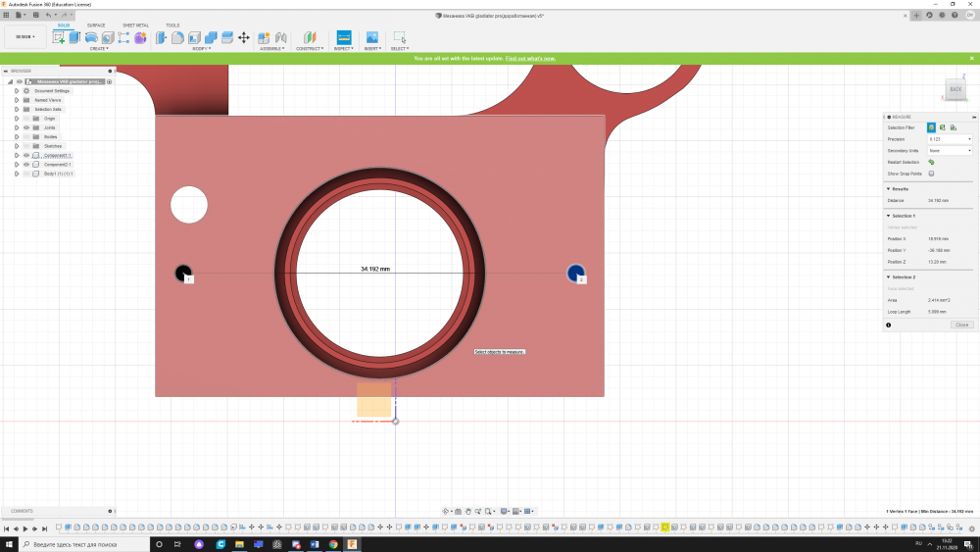Screen dimensions: 980x552
Task: Open the 'Find out what's new' link
Action: [530, 59]
